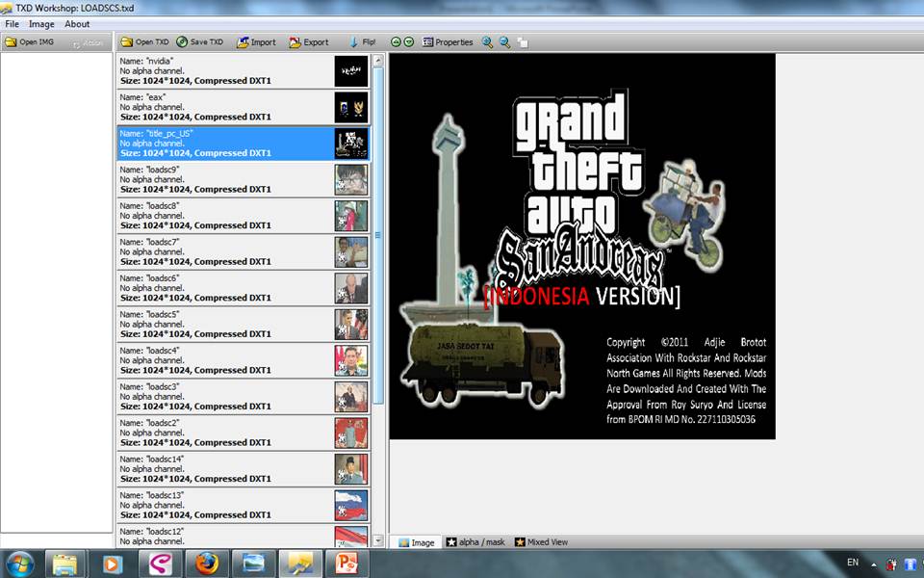Click the eax texture thumbnail
Screen dimensions: 924x578
pyautogui.click(x=351, y=107)
